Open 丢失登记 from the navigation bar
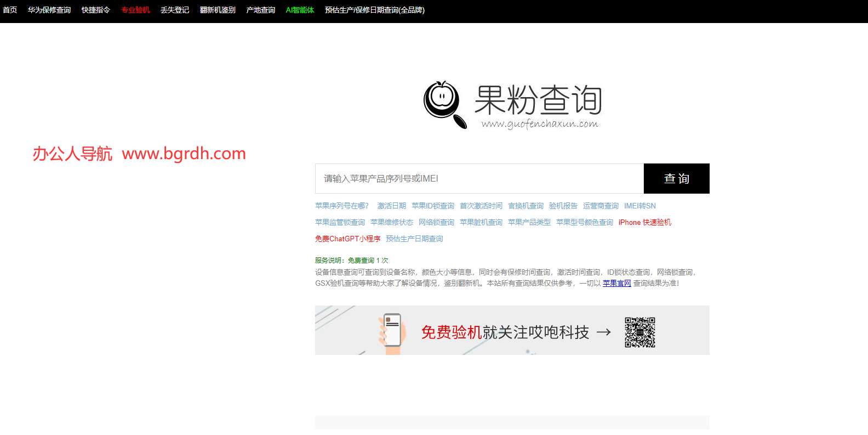Screen dimensions: 868x435 (175, 10)
